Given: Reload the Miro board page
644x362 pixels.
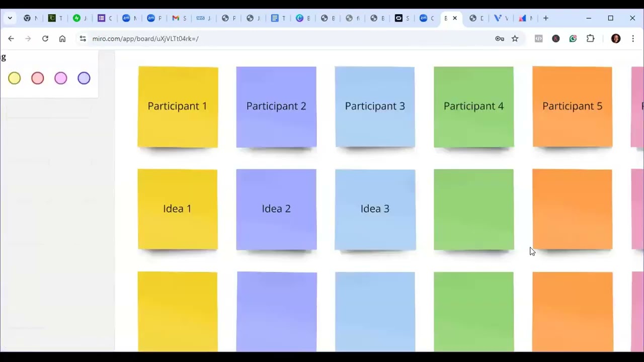Looking at the screenshot, I should pyautogui.click(x=45, y=38).
